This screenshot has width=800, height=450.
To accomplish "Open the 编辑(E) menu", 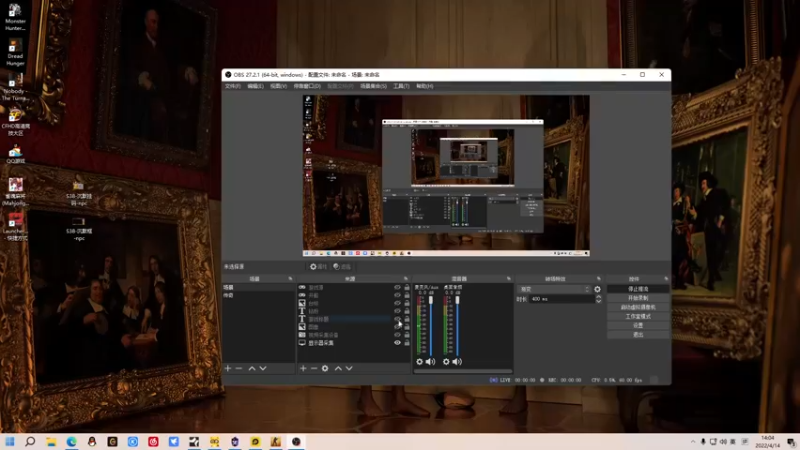I will 255,86.
